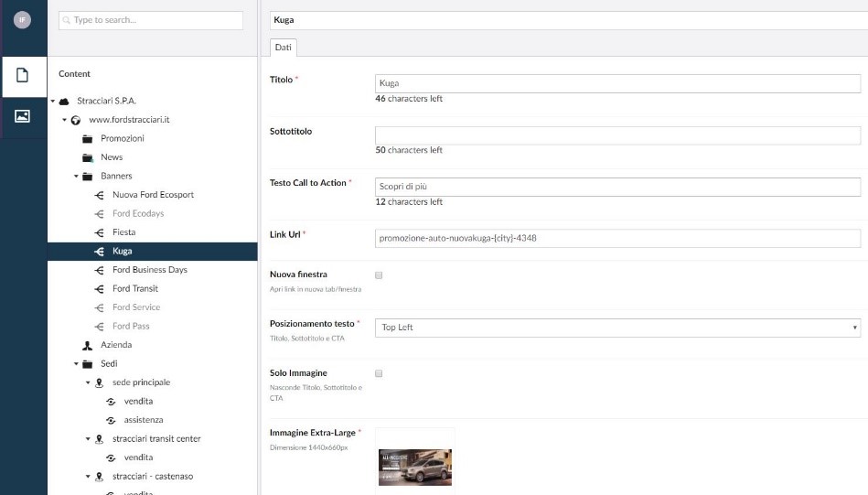This screenshot has width=868, height=495.
Task: Click the person icon beside Azienda
Action: pyautogui.click(x=88, y=346)
